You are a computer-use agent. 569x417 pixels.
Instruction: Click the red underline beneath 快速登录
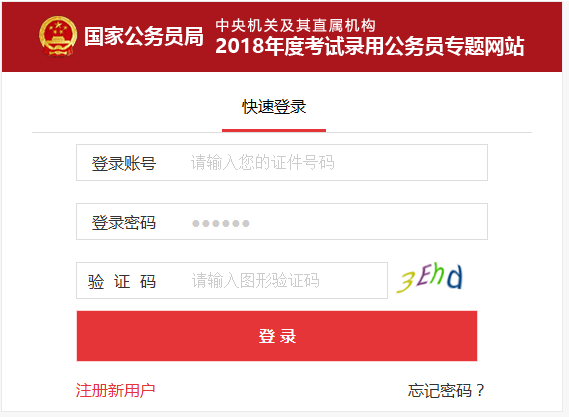click(x=274, y=130)
